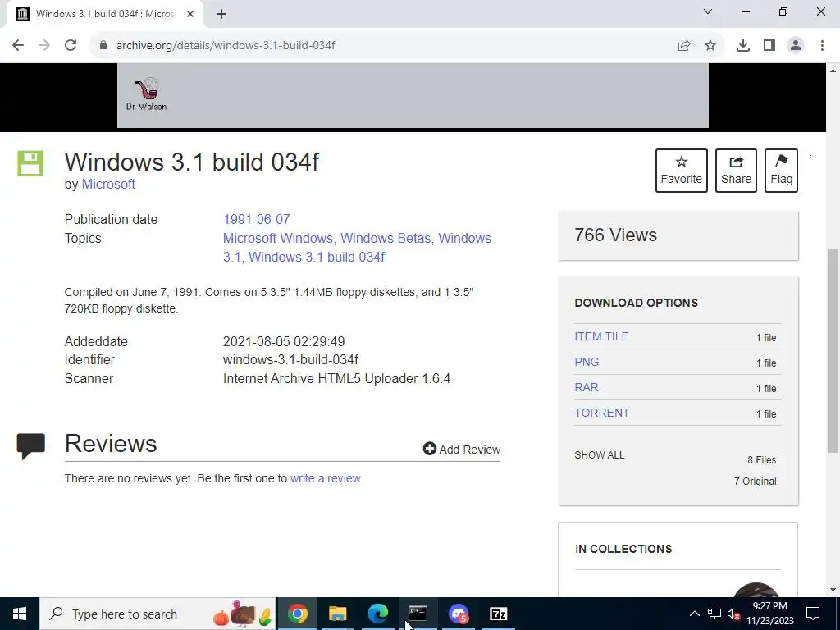Go back to the previous page

click(x=18, y=46)
